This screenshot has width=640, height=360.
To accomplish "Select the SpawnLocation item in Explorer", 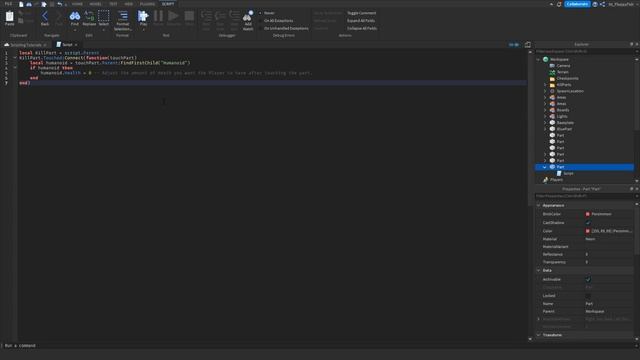I will pos(570,91).
